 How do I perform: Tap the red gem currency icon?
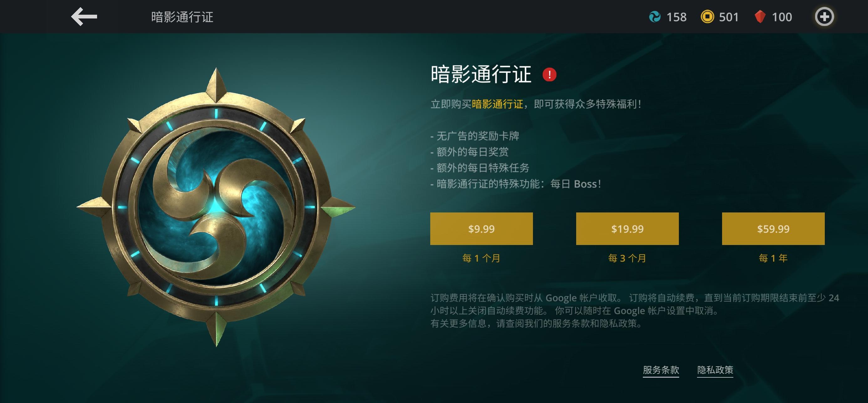click(x=760, y=17)
